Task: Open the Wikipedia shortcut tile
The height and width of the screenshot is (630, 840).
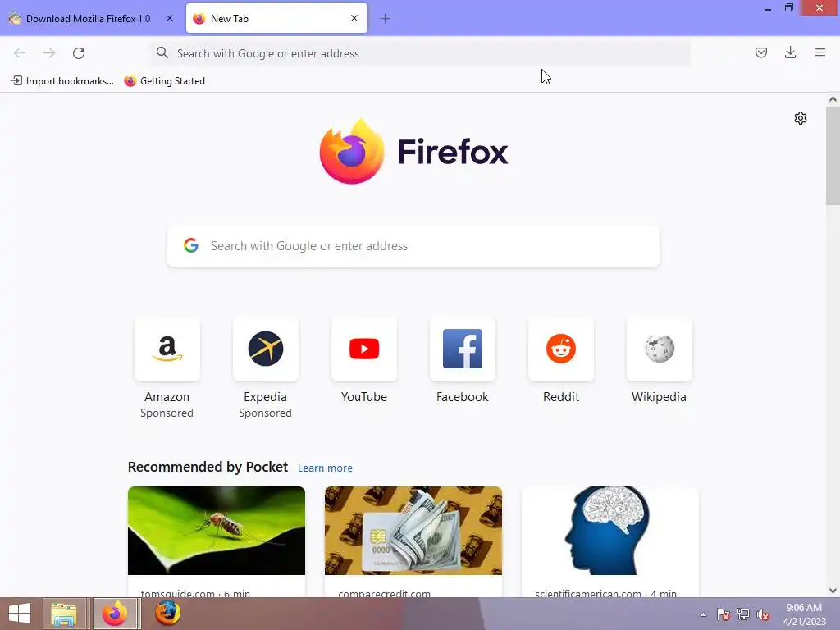Action: pos(659,349)
